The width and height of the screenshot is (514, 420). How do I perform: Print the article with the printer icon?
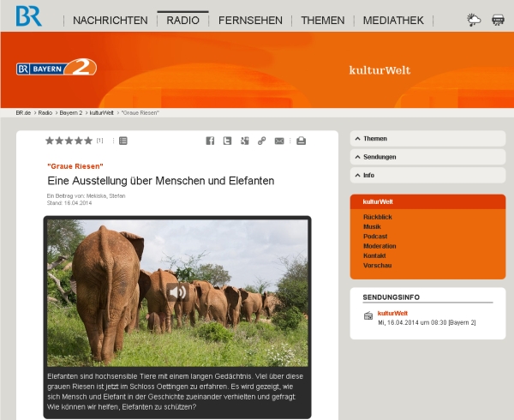point(302,141)
